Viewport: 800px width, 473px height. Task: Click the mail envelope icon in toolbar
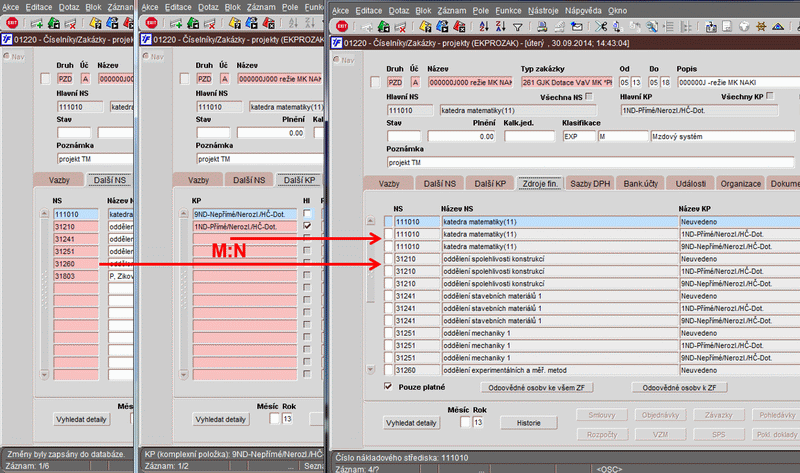tap(577, 26)
